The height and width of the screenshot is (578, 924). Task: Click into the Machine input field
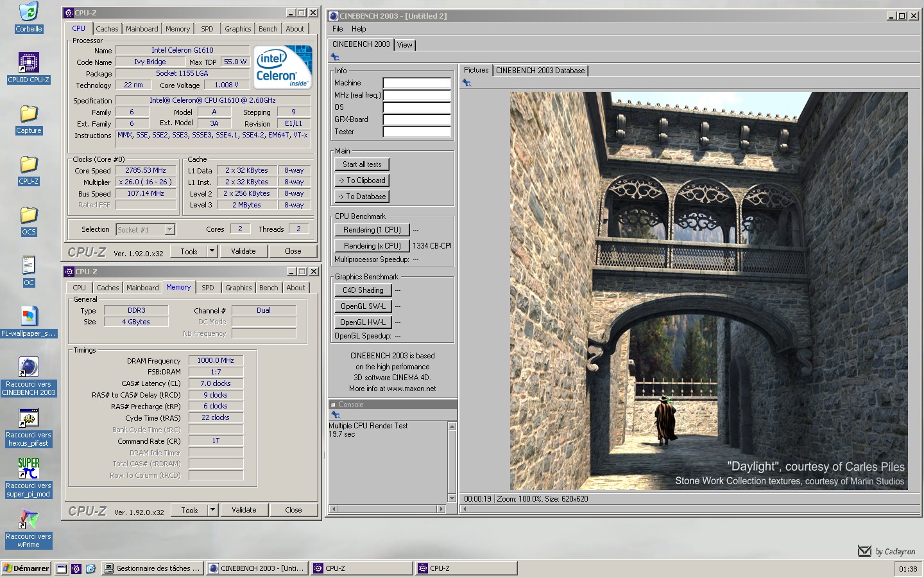pyautogui.click(x=417, y=83)
